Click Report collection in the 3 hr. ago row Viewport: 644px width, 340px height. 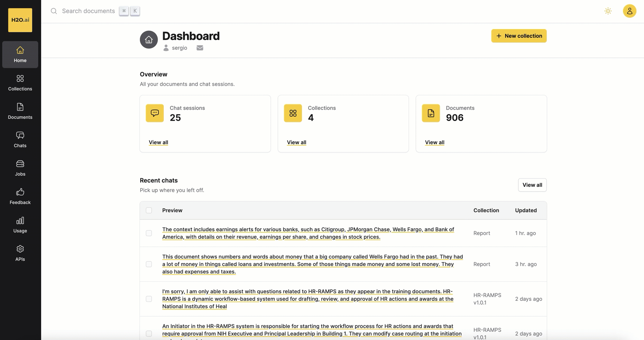point(482,264)
